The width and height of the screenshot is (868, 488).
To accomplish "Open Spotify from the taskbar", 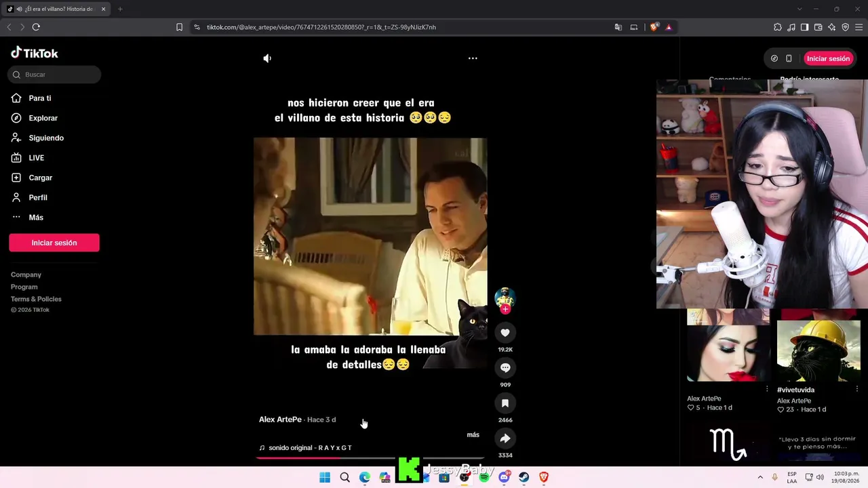I will (x=484, y=477).
